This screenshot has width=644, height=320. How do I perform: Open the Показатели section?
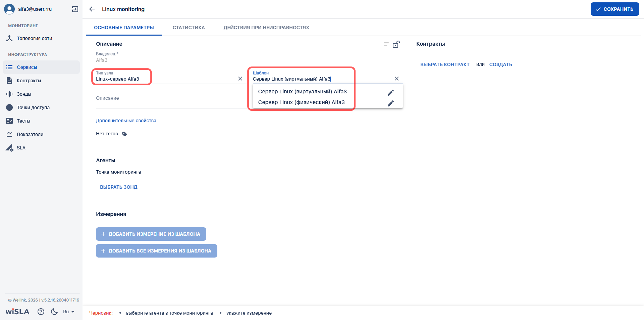[x=41, y=134]
